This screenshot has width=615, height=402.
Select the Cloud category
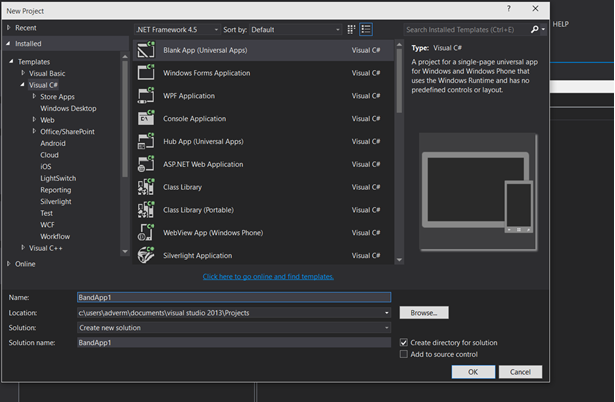[49, 155]
